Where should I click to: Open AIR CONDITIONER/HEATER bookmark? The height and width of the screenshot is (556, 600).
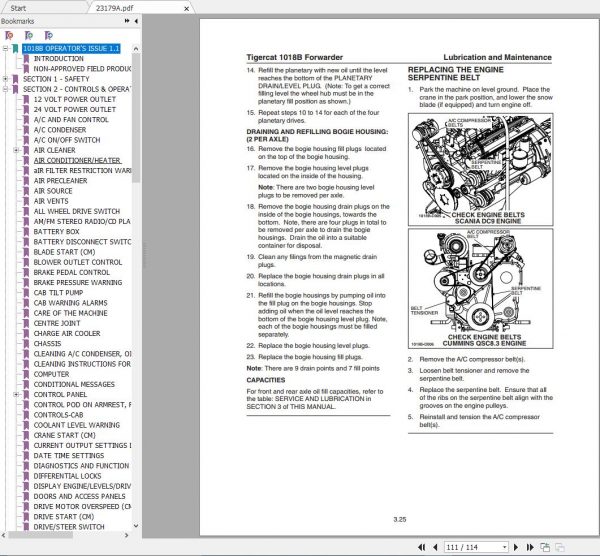click(77, 160)
